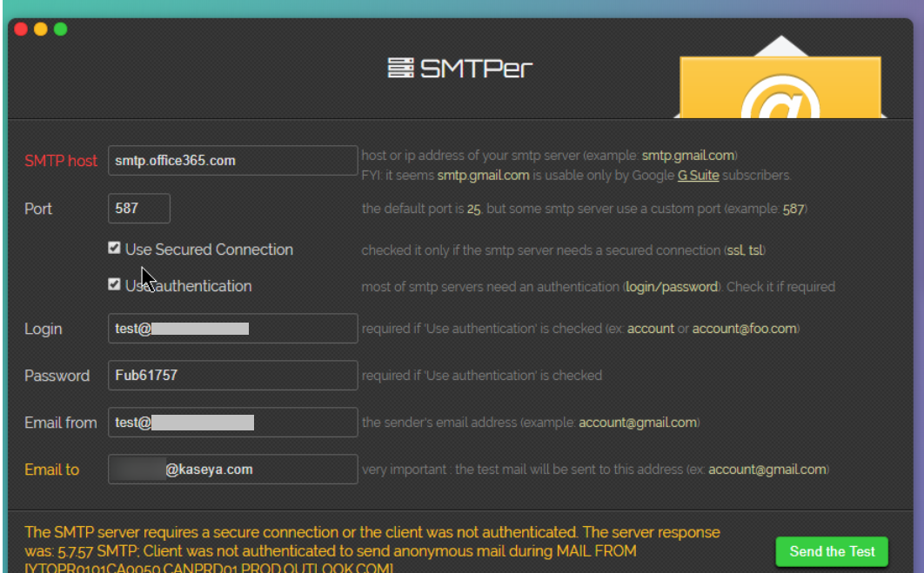Select the SMTP host input field
Screen dimensions: 924x573
[x=232, y=160]
